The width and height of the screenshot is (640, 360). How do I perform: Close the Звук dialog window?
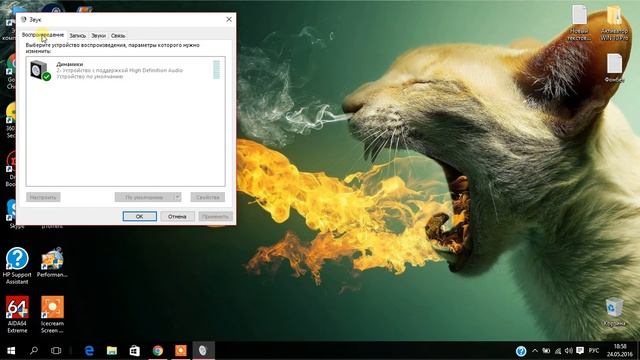pos(229,19)
